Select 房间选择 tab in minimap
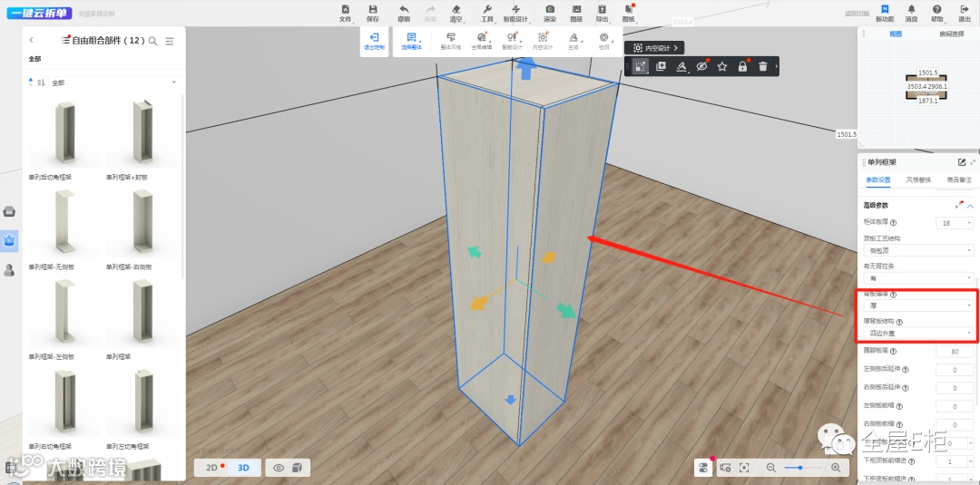 click(951, 34)
